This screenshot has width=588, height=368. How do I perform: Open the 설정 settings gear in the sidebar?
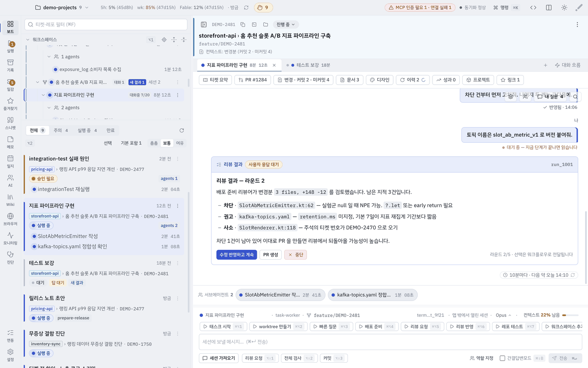pos(10,355)
